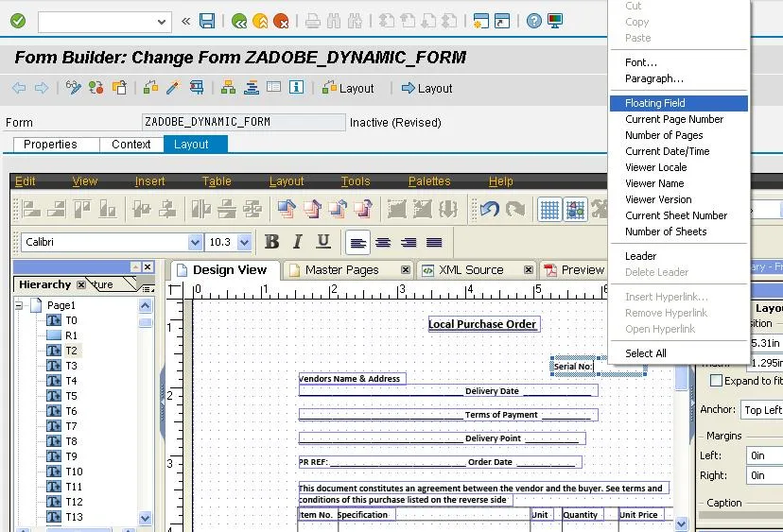This screenshot has width=783, height=532.
Task: Collapse the Page1 tree node
Action: click(x=19, y=305)
